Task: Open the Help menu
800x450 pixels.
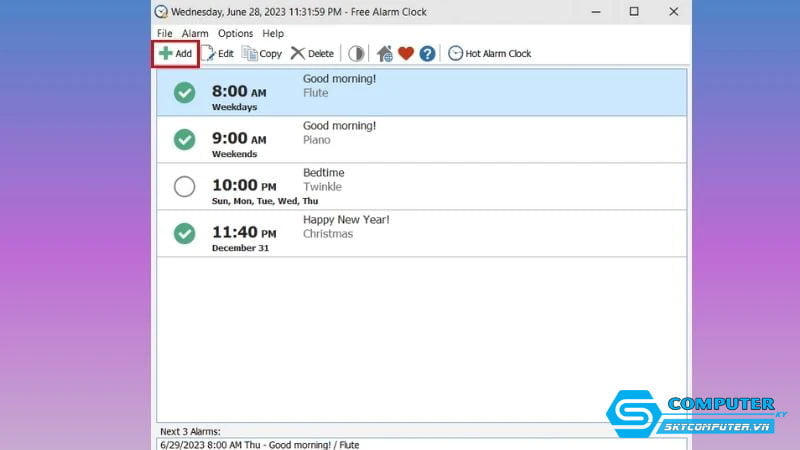Action: (273, 33)
